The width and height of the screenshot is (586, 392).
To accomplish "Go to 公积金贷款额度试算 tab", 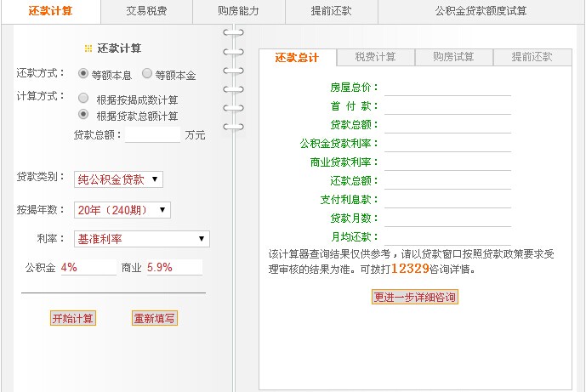I will [x=480, y=11].
